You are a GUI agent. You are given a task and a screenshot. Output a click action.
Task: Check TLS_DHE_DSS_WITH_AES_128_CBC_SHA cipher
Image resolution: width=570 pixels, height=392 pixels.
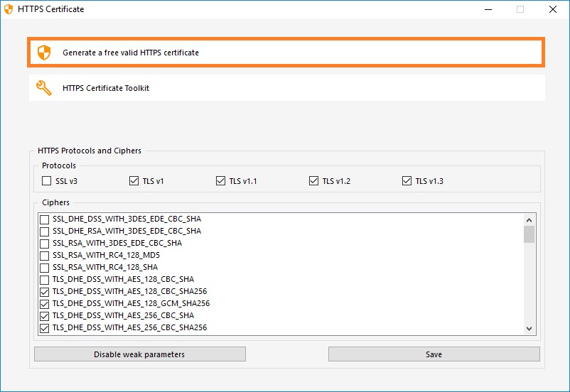(x=45, y=279)
